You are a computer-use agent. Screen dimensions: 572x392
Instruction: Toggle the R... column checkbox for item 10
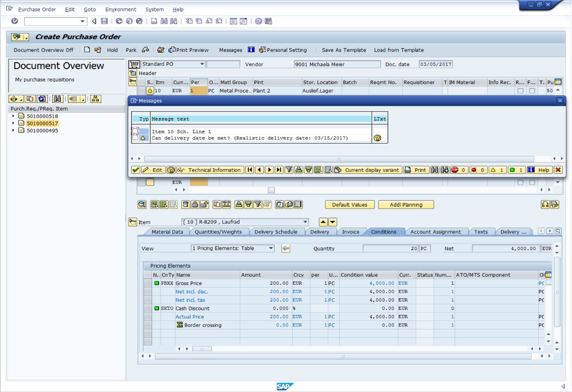coord(520,91)
